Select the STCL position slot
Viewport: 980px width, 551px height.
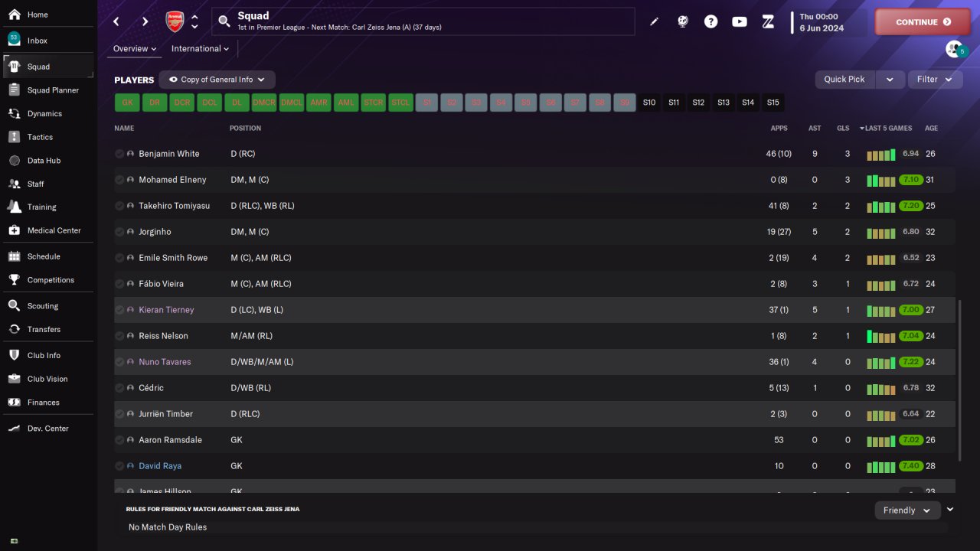400,103
